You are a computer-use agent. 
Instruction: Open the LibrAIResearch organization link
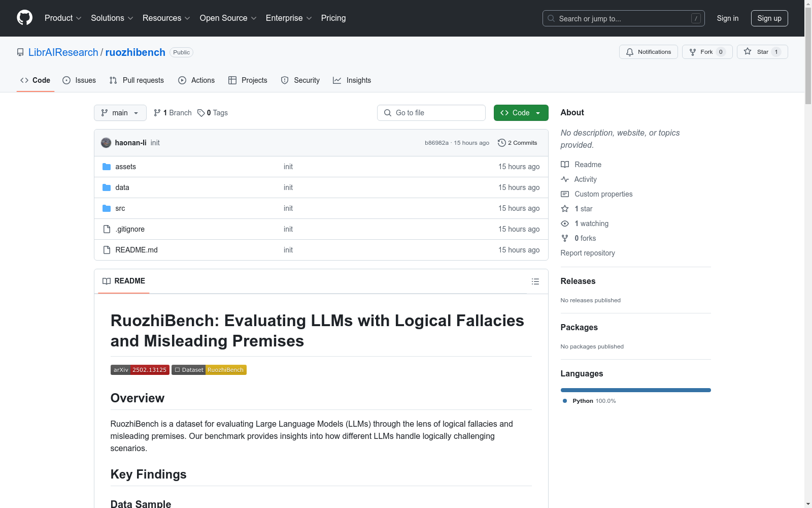point(63,52)
